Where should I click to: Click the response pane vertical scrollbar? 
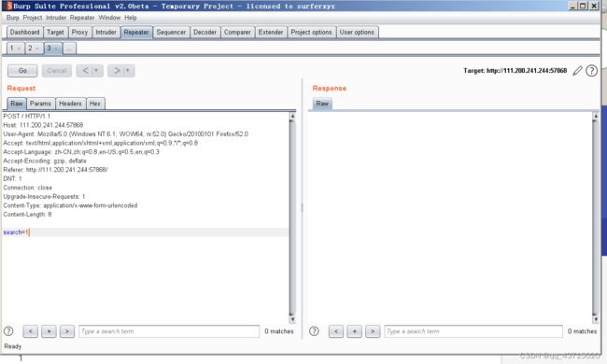click(596, 217)
